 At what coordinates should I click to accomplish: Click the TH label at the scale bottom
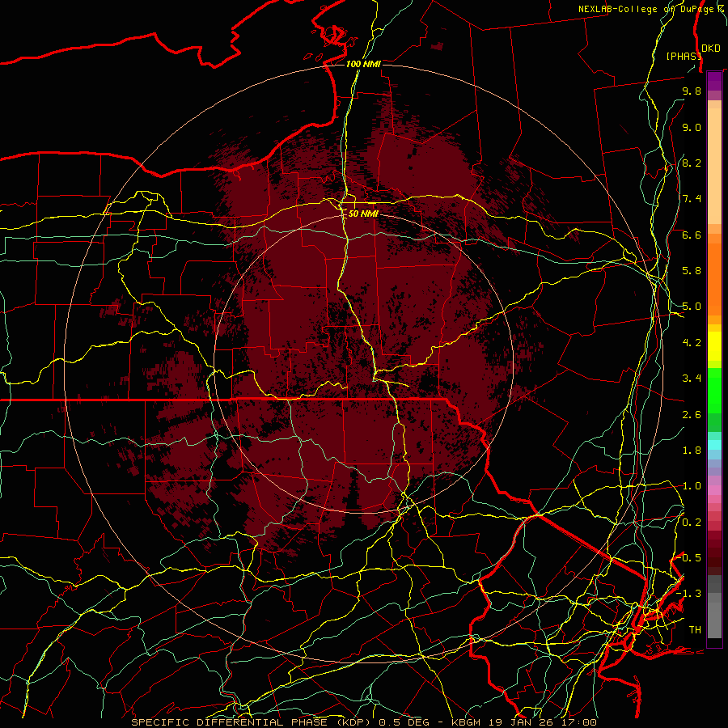pyautogui.click(x=695, y=630)
